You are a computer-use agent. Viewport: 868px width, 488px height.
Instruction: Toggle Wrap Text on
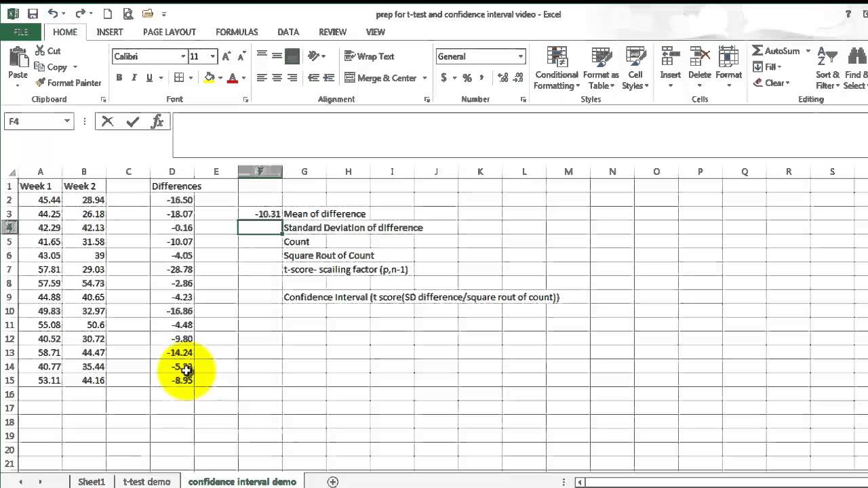[x=370, y=56]
